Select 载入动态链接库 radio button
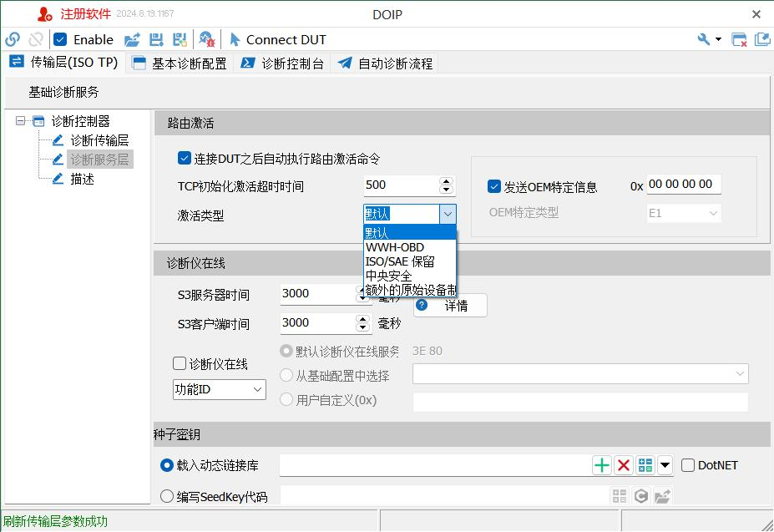The width and height of the screenshot is (774, 532). point(167,465)
